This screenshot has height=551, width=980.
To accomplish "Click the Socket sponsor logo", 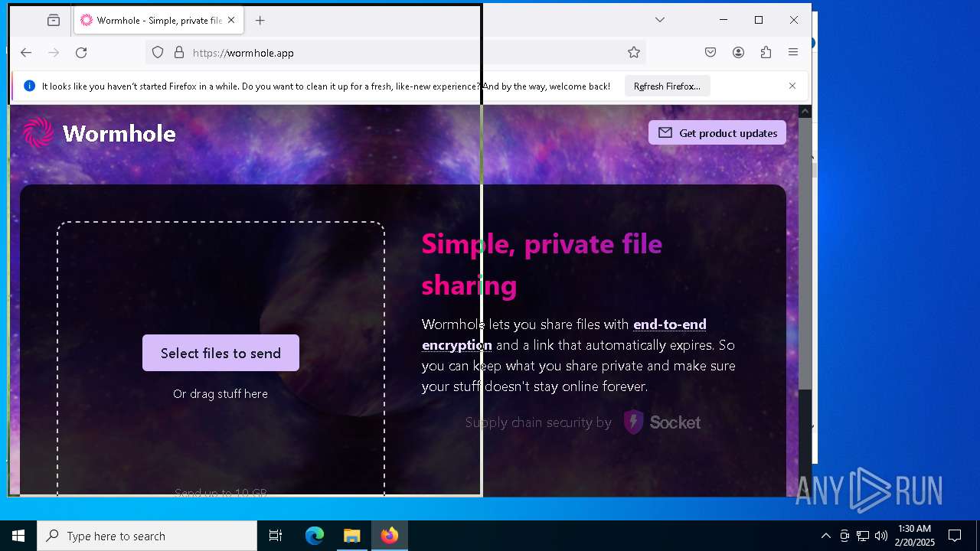I will coord(661,422).
